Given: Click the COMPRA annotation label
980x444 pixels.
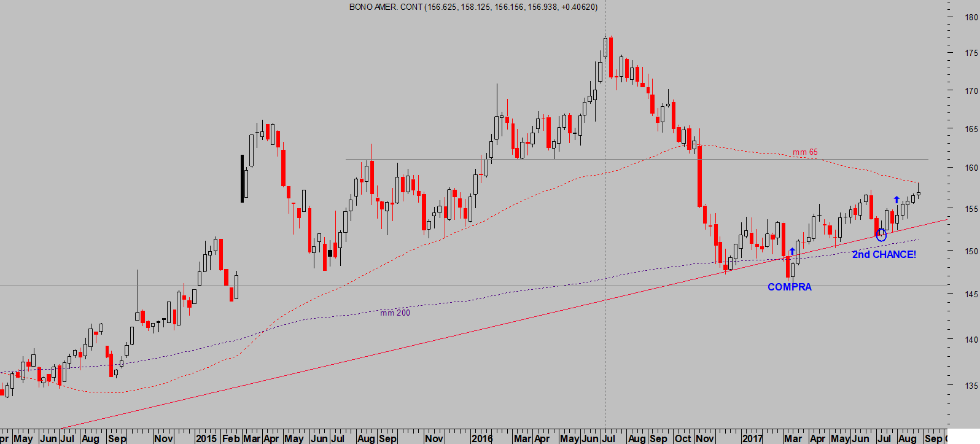Looking at the screenshot, I should [x=789, y=287].
